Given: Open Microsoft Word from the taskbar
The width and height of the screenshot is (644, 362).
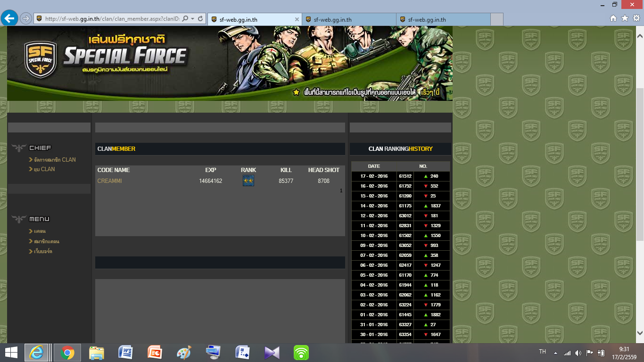Looking at the screenshot, I should (125, 352).
